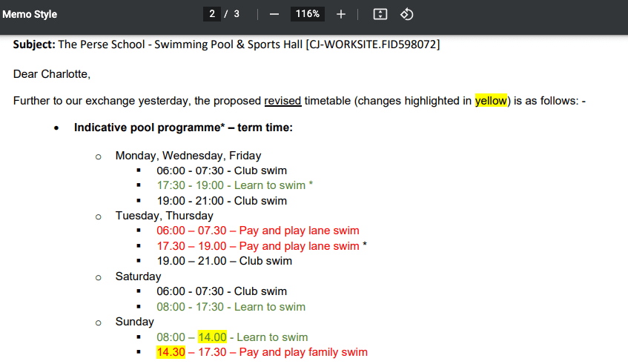The image size is (628, 364).
Task: Click the 19.00 – 21.00 Club swim Tuesday entry
Action: click(224, 261)
